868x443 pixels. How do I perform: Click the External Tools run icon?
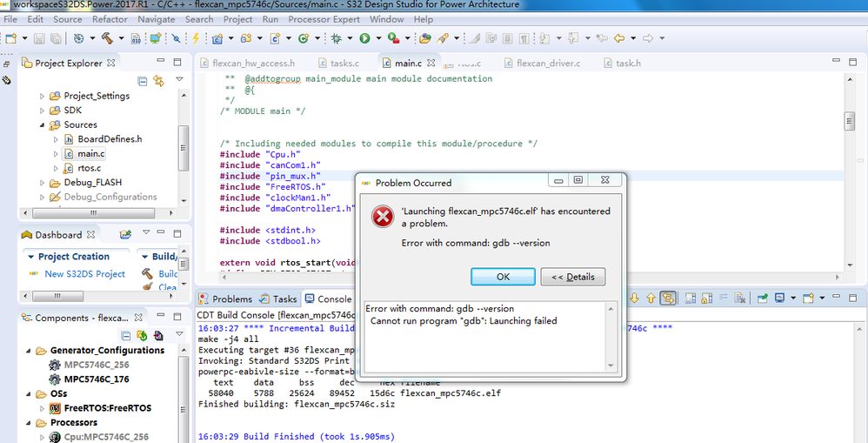coord(393,38)
